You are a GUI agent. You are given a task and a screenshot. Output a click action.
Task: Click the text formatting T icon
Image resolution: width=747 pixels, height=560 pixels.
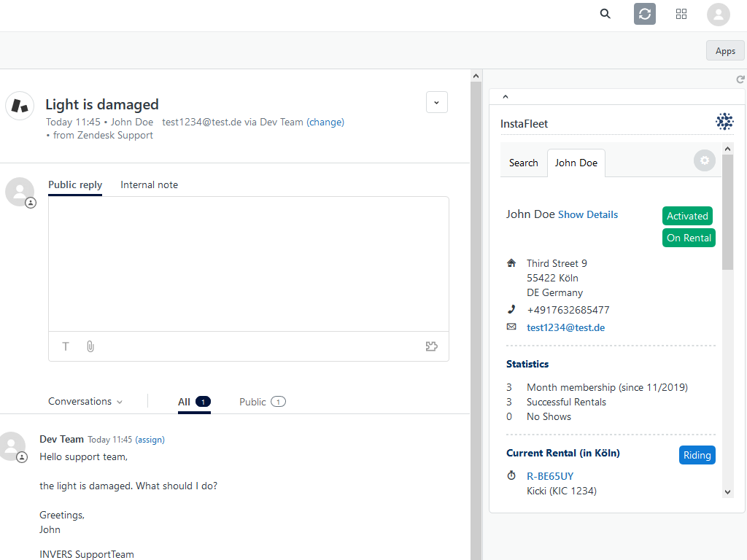66,346
